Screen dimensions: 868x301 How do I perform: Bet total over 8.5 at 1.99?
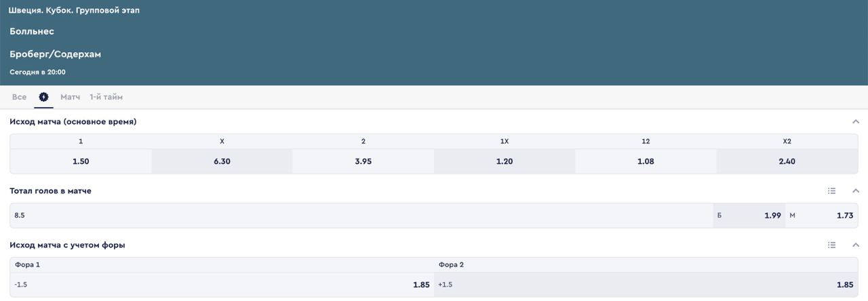tap(749, 216)
